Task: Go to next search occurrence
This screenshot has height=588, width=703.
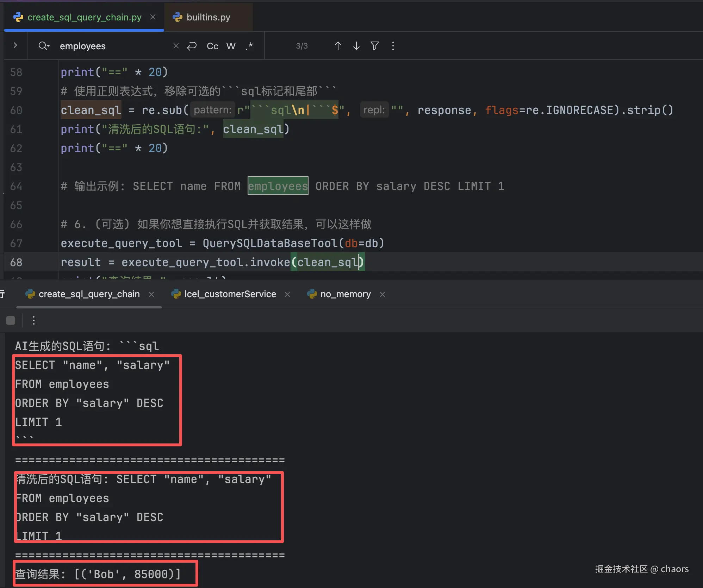Action: point(356,46)
